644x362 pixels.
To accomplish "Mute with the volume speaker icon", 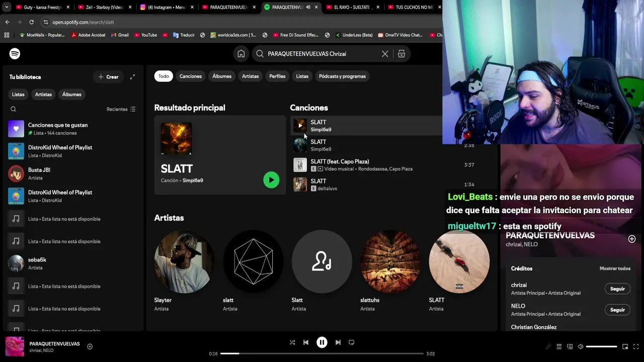I will 580,346.
